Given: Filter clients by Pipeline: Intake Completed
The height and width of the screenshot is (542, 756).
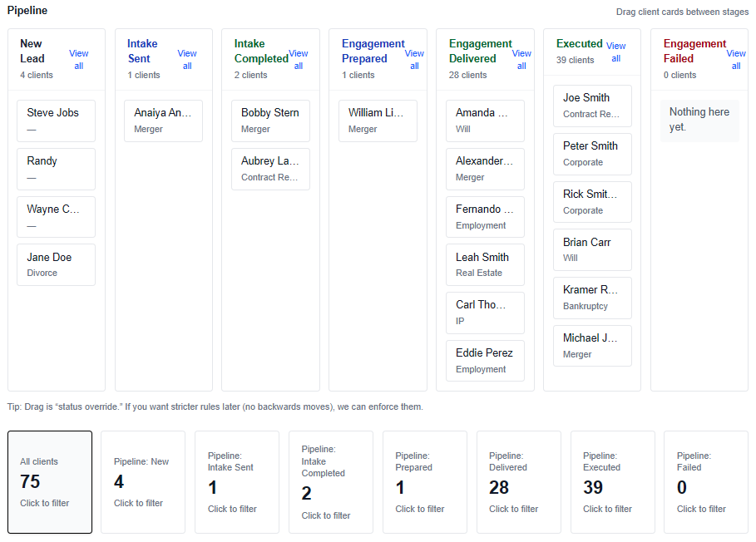Looking at the screenshot, I should point(331,482).
